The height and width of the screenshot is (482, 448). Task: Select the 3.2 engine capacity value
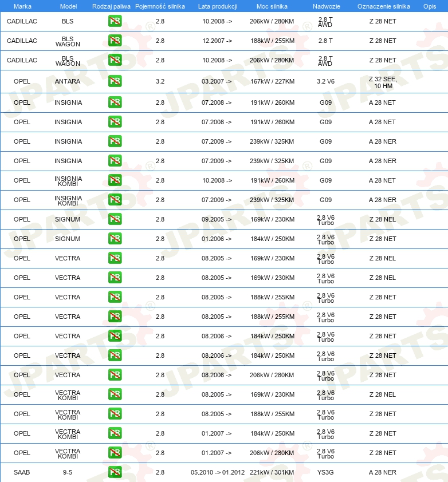tap(160, 81)
